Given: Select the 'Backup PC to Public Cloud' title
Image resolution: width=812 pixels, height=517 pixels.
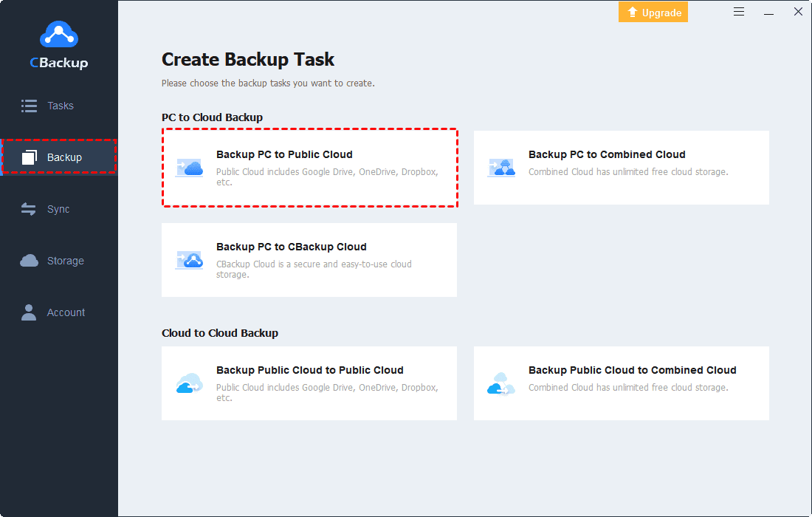Looking at the screenshot, I should (284, 154).
